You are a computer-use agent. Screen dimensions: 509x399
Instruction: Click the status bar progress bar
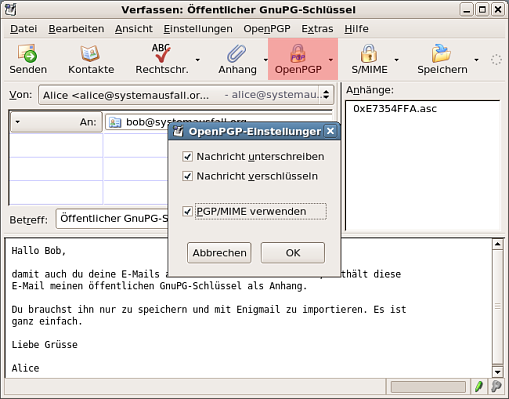click(x=428, y=387)
